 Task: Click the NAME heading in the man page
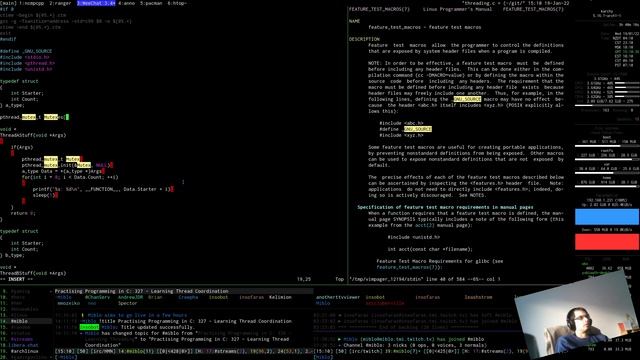[x=354, y=21]
